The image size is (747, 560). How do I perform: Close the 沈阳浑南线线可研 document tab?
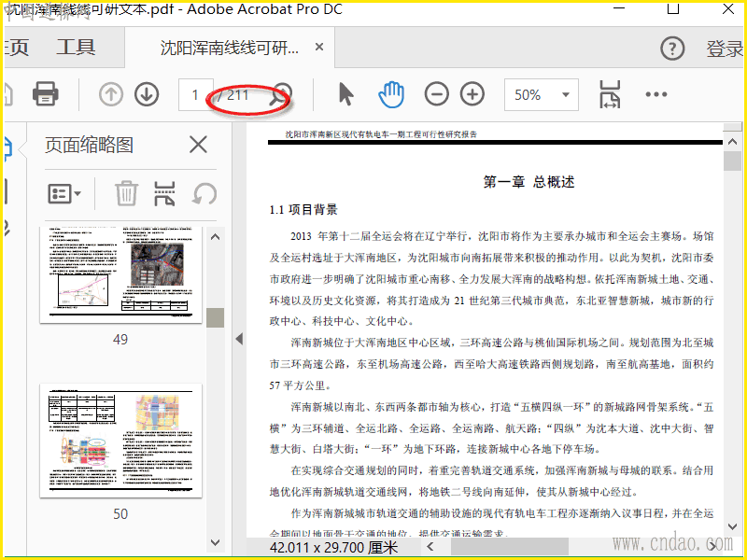[x=319, y=48]
